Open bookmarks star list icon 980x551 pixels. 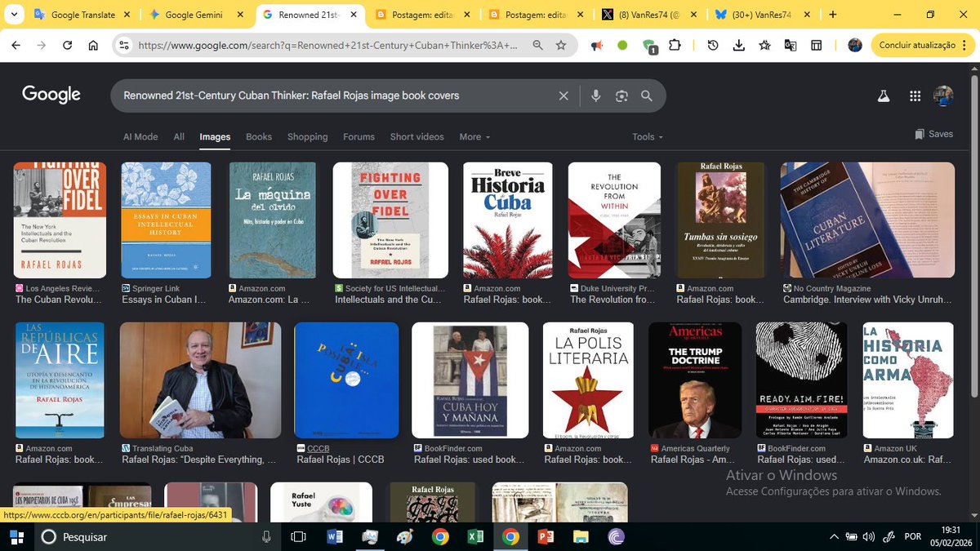coord(764,46)
